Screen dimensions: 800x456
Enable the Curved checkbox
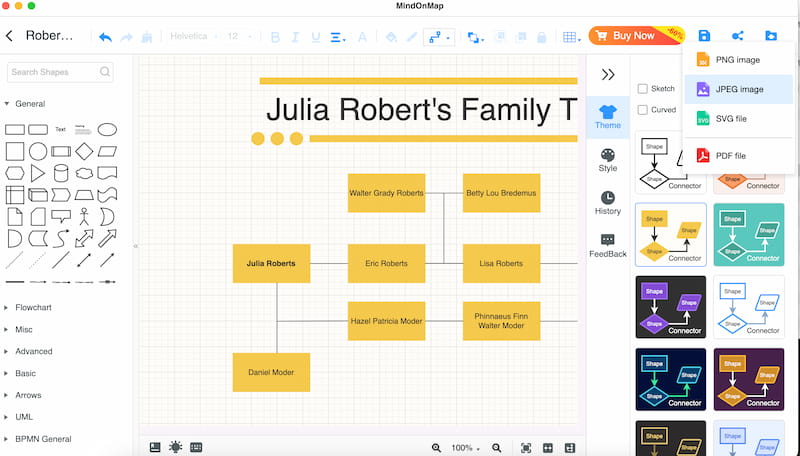point(643,110)
